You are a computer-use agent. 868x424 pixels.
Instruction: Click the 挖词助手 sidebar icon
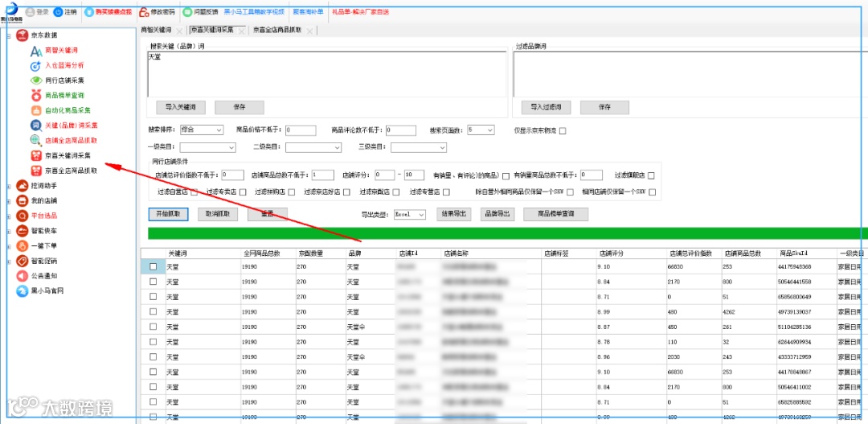point(23,186)
